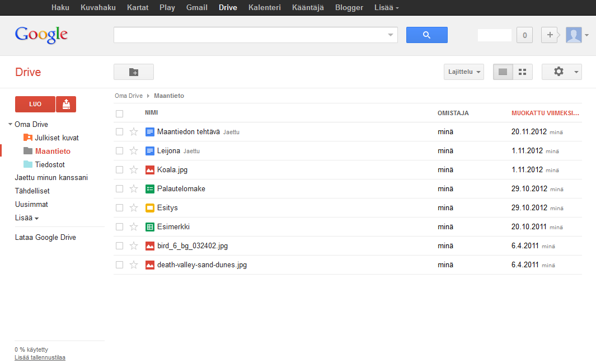Click the Google logo

[41, 35]
